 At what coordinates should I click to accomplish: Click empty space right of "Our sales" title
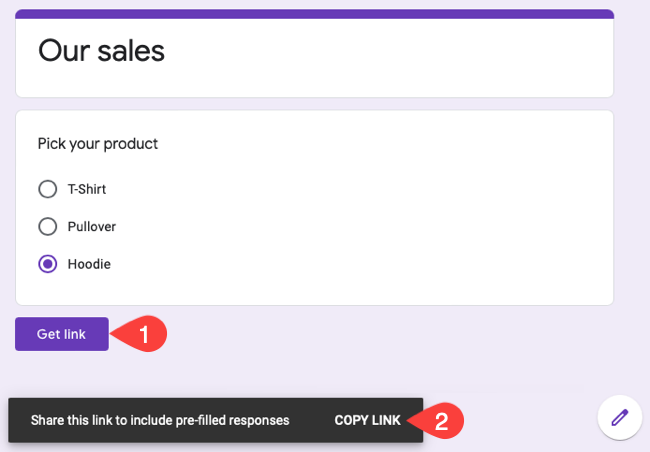click(400, 52)
